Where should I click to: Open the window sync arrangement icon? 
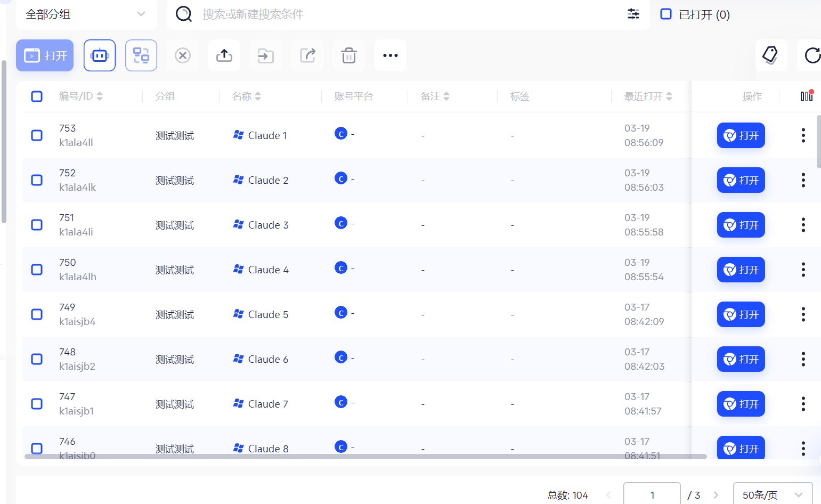(x=141, y=55)
